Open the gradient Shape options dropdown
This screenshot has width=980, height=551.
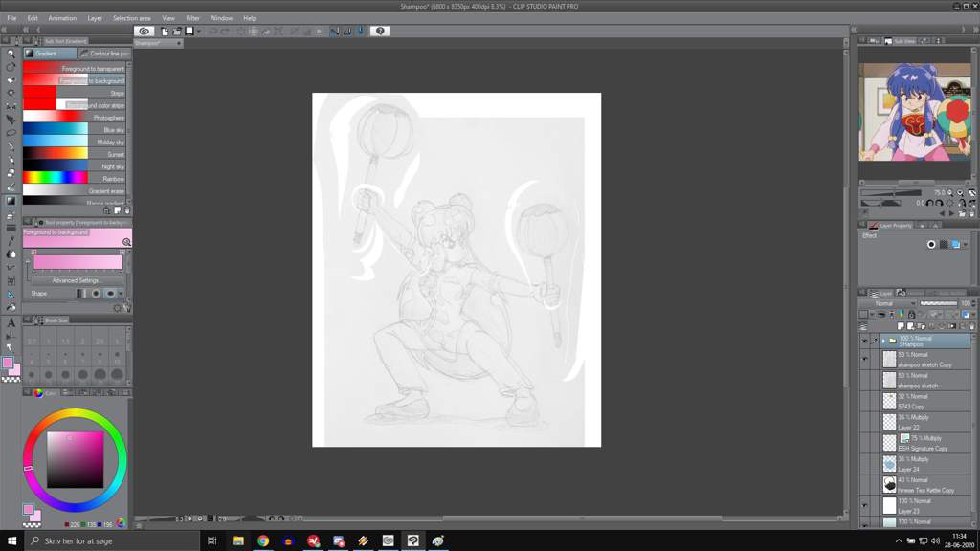click(121, 293)
